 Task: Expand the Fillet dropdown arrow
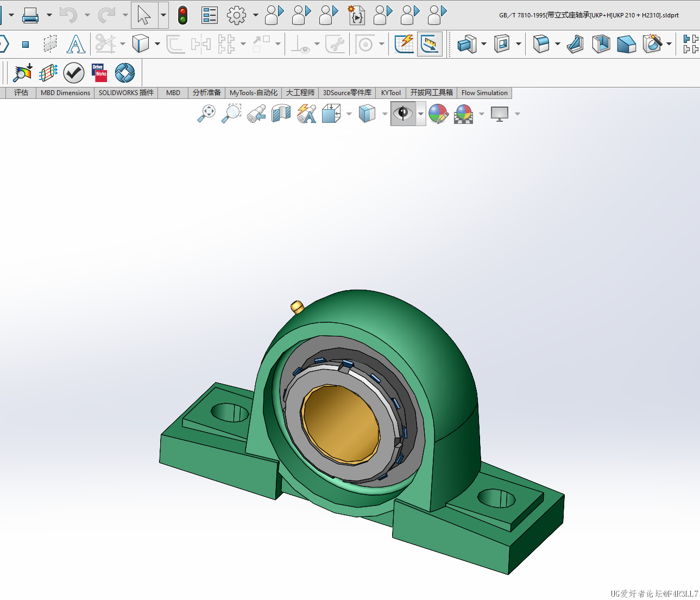[558, 44]
